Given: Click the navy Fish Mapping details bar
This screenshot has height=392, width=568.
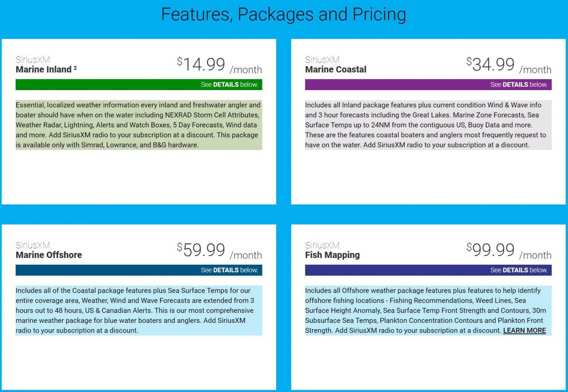Looking at the screenshot, I should (428, 270).
